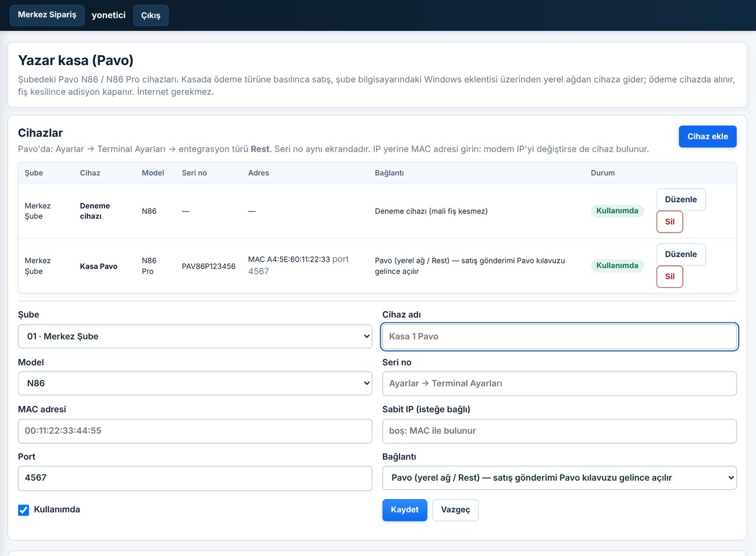
Task: Open the Model dropdown showing N86
Action: click(x=195, y=383)
